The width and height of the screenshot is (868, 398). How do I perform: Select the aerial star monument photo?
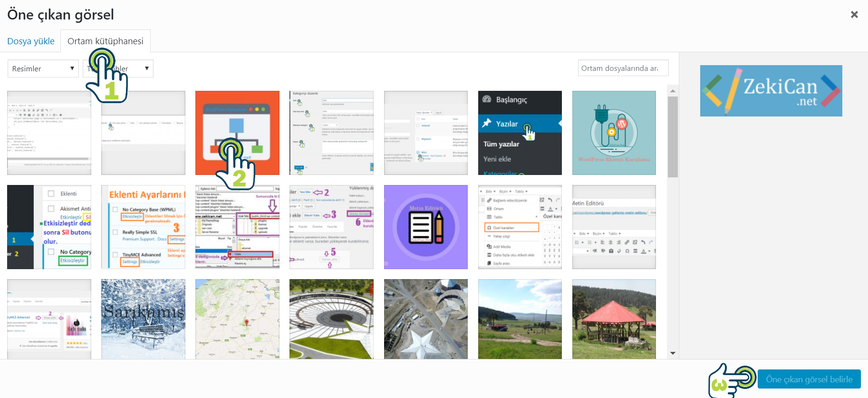click(425, 319)
